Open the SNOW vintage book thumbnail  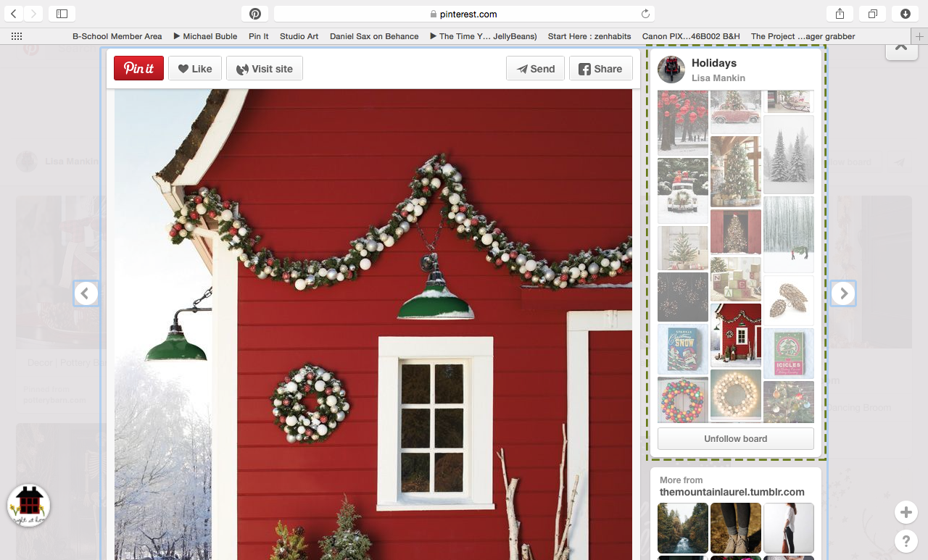click(683, 349)
